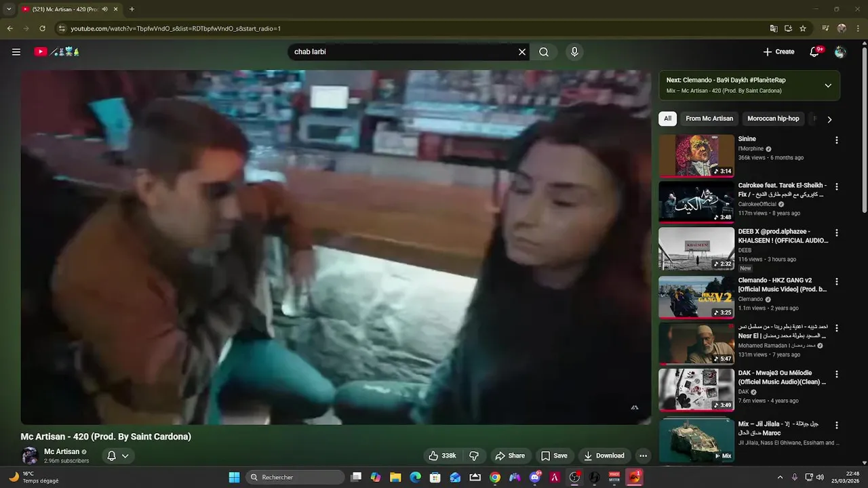Install app icon in the address bar
Viewport: 868px width, 488px height.
(788, 28)
